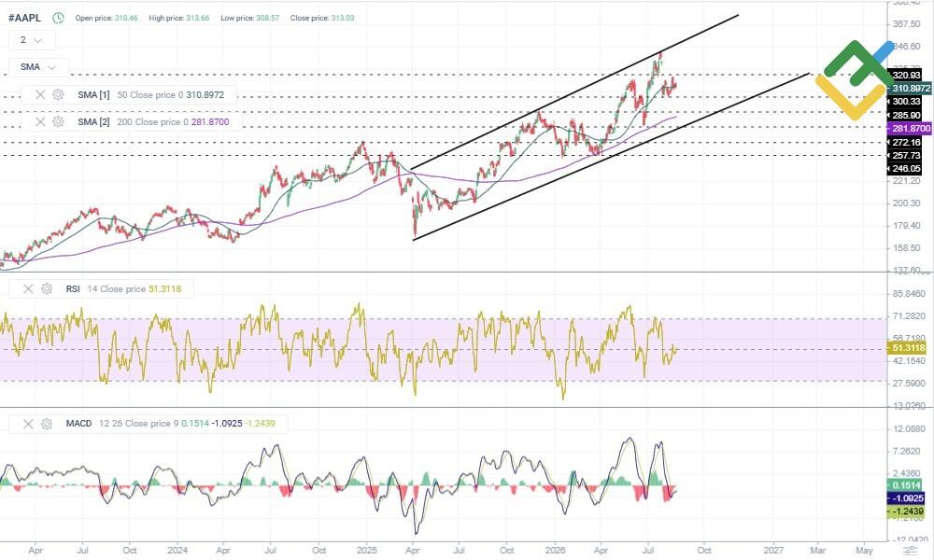The height and width of the screenshot is (560, 934).
Task: Remove SMA [1] 50 indicator
Action: 40,94
